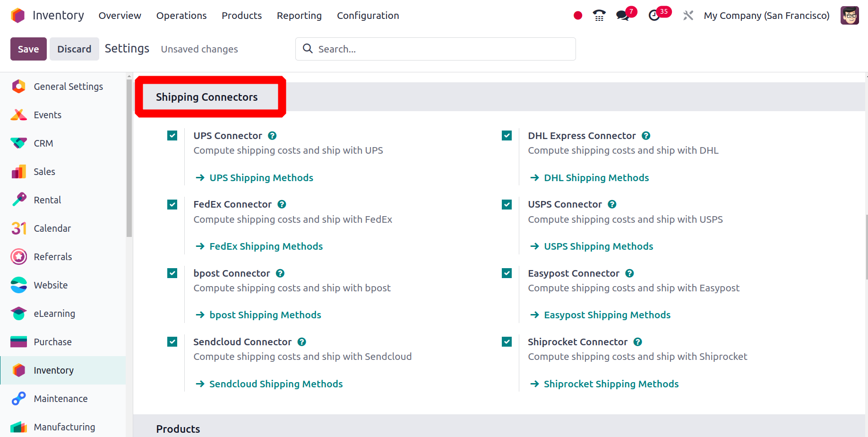The image size is (868, 437).
Task: Uncheck the USPS Connector checkbox
Action: point(507,204)
